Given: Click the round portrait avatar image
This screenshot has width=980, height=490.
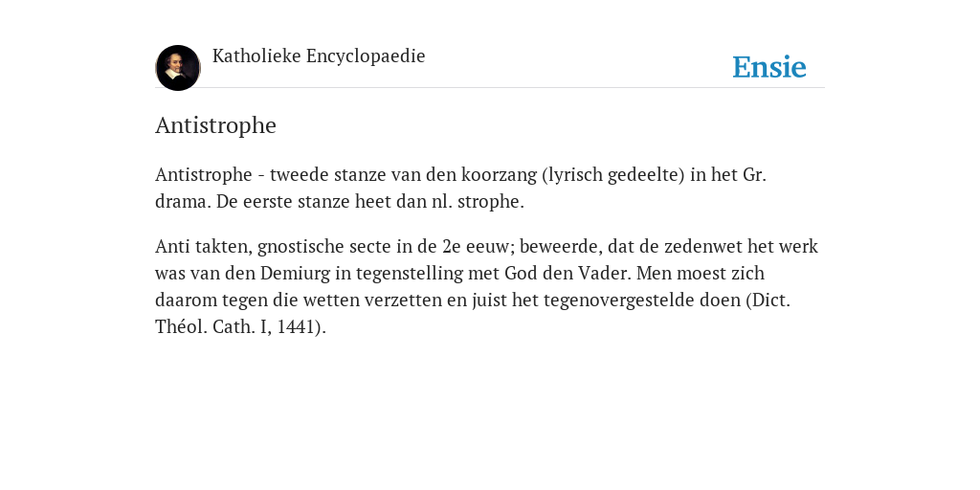Looking at the screenshot, I should tap(178, 68).
